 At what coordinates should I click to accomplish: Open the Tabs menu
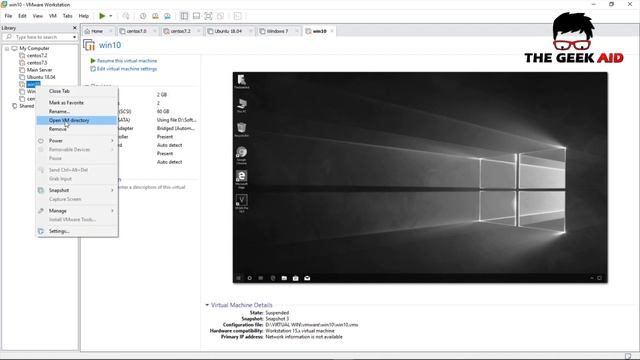67,16
